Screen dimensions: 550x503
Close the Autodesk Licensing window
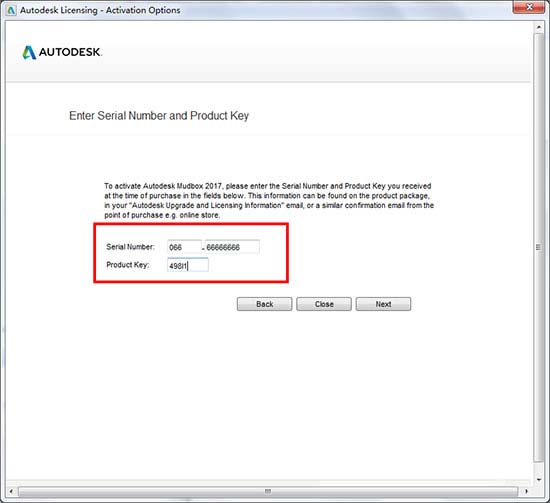point(530,7)
